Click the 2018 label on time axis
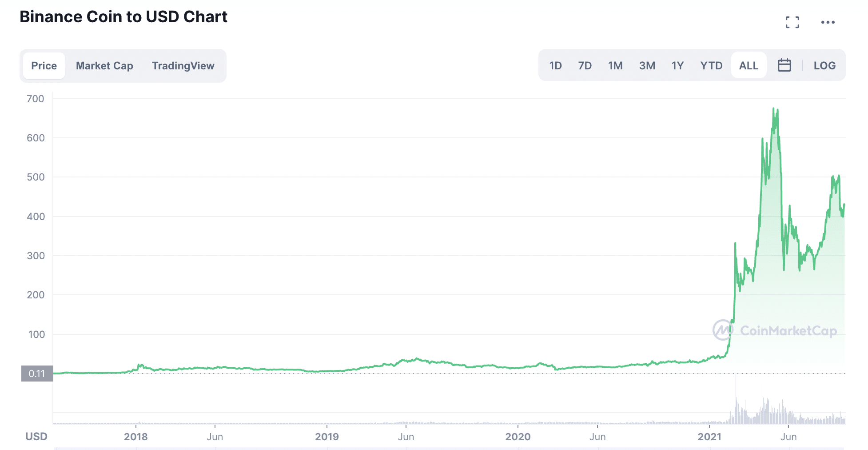The height and width of the screenshot is (450, 868). [136, 437]
